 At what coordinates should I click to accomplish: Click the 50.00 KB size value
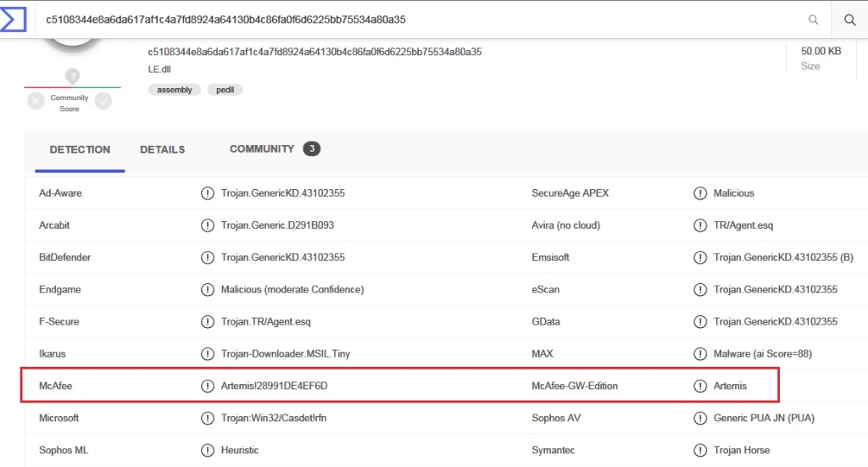click(821, 51)
